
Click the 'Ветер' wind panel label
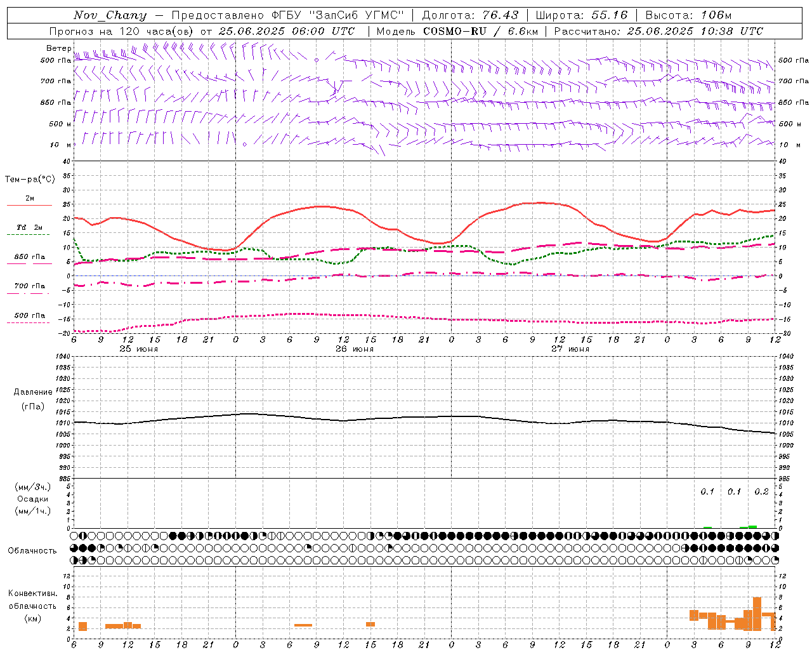point(59,48)
